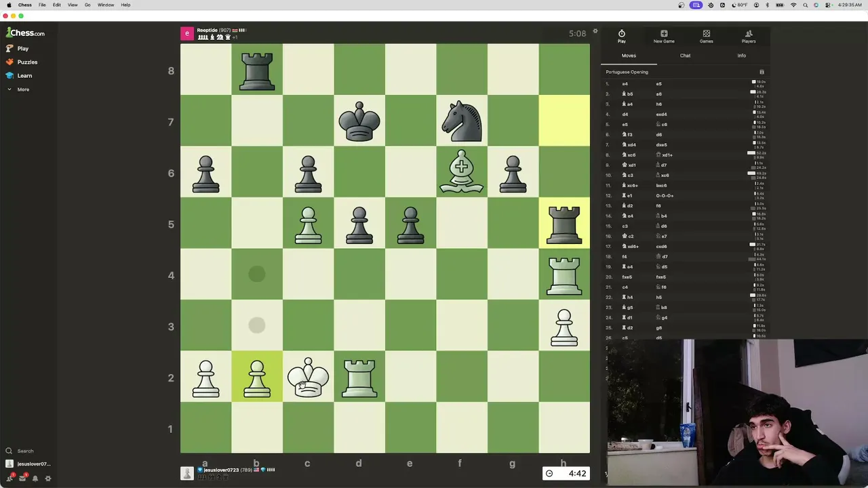Image resolution: width=868 pixels, height=488 pixels.
Task: Click the opening book icon beside Portuguese Opening
Action: (762, 72)
